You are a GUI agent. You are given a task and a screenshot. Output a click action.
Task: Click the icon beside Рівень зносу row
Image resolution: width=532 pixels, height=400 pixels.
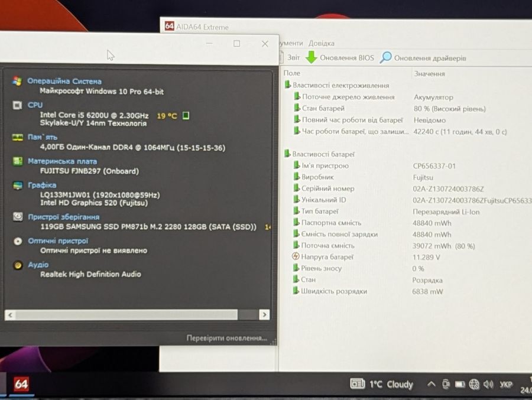[x=296, y=268]
